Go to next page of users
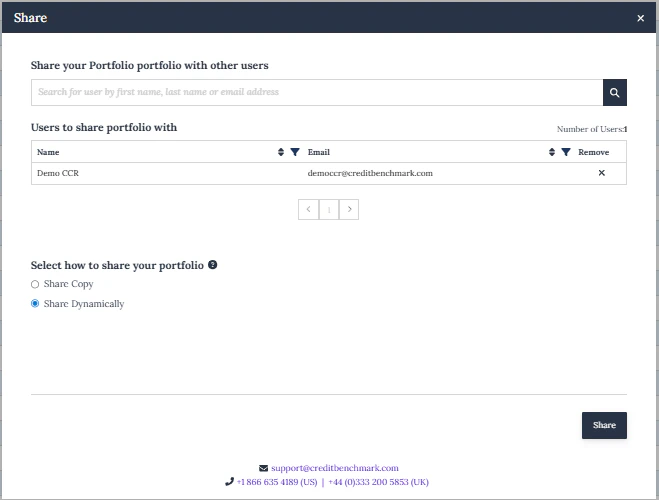The height and width of the screenshot is (500, 659). (x=349, y=209)
